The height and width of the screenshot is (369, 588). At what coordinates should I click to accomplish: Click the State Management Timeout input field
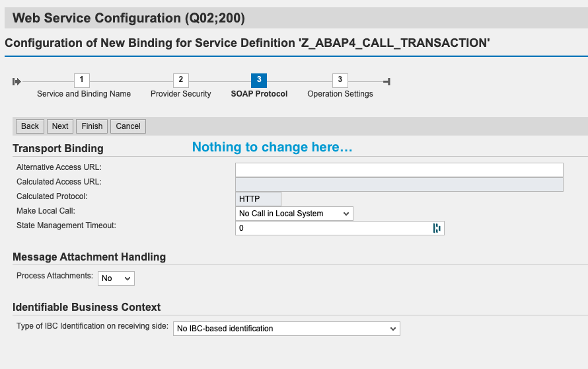(332, 228)
